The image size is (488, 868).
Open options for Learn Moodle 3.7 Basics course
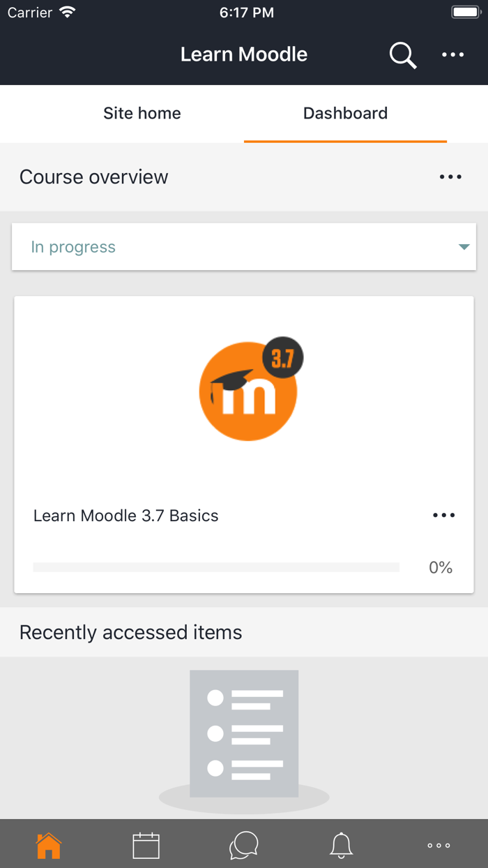[443, 515]
